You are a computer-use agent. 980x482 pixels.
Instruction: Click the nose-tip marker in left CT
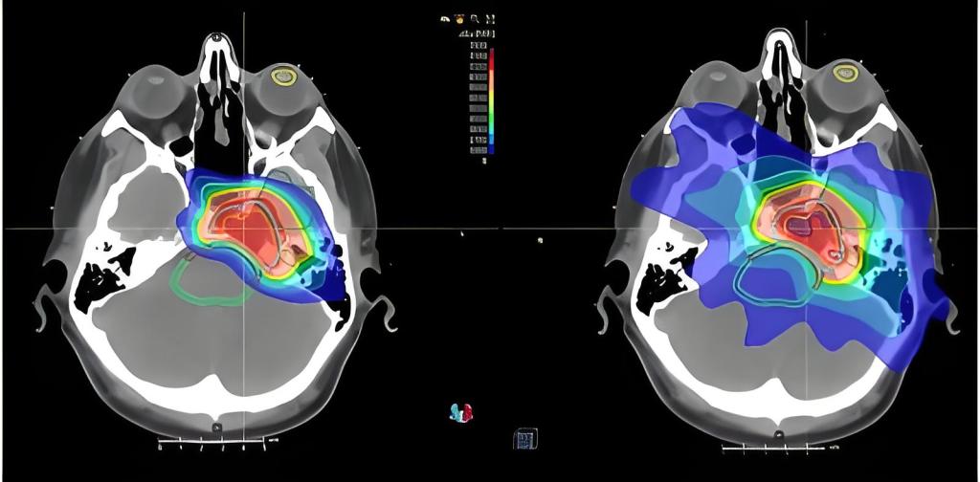coord(219,38)
